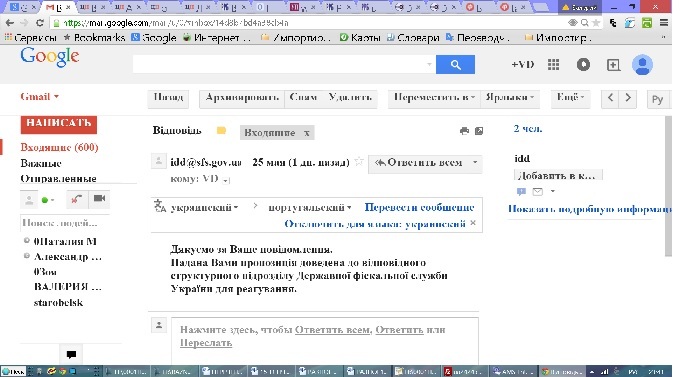Screen dimensions: 681x377
Task: Start a phone call from chat panel
Action: [x=77, y=199]
